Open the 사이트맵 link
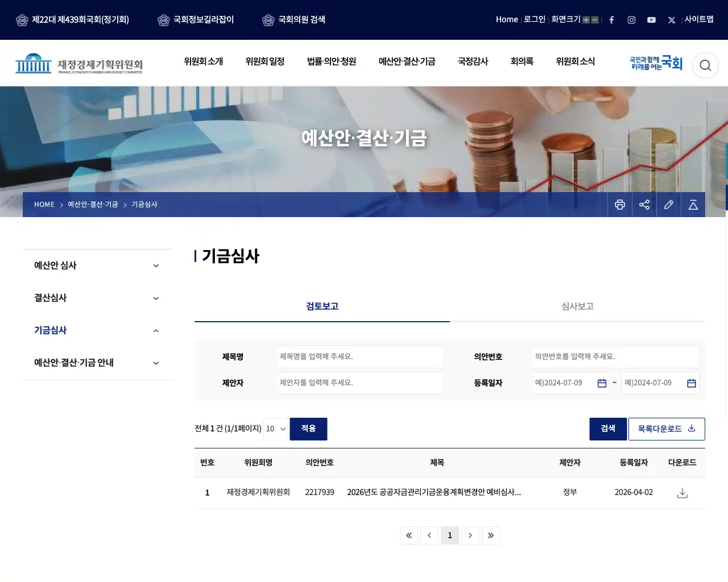 tap(699, 19)
